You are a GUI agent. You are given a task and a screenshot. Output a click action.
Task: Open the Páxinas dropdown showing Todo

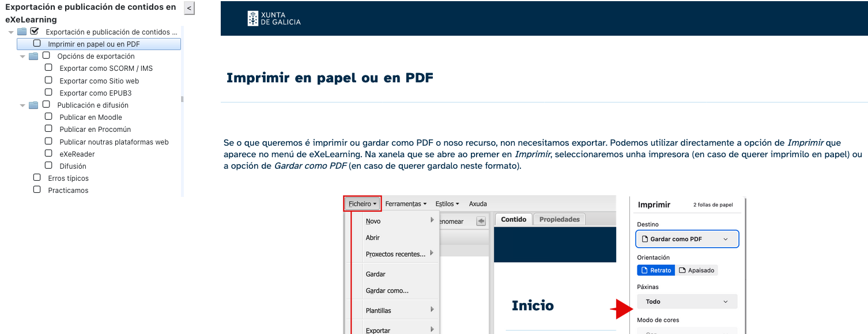click(x=687, y=301)
